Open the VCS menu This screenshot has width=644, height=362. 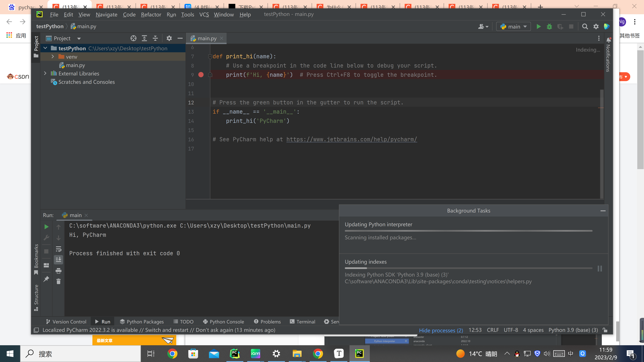(204, 14)
